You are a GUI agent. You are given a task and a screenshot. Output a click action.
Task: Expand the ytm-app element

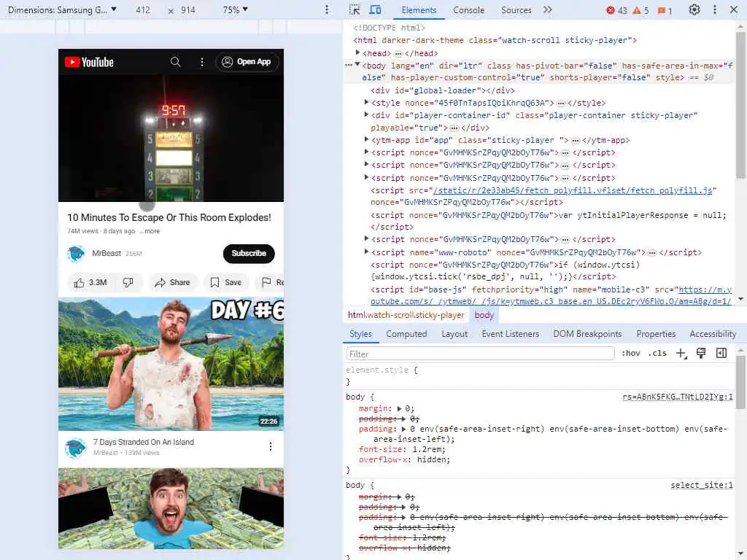coord(366,139)
